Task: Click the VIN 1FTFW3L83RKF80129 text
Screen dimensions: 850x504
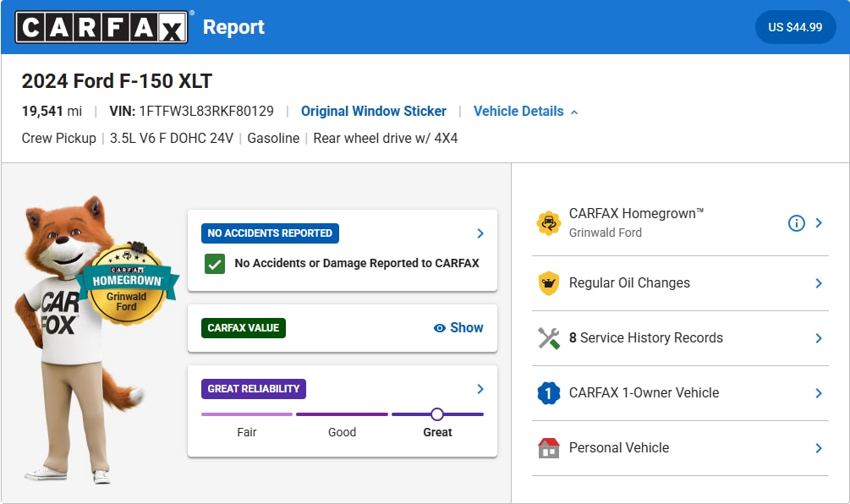Action: (x=191, y=111)
